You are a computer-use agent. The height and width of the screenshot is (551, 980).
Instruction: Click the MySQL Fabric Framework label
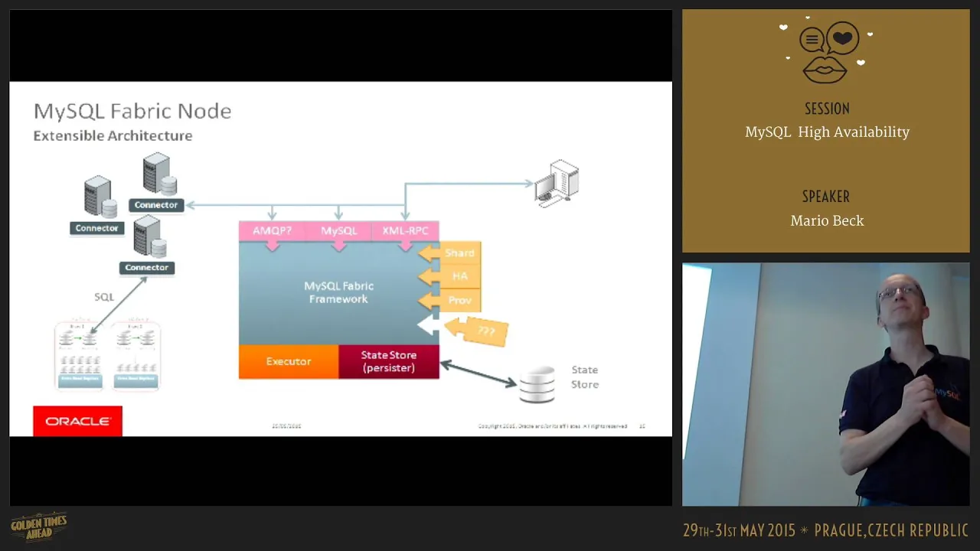click(338, 292)
